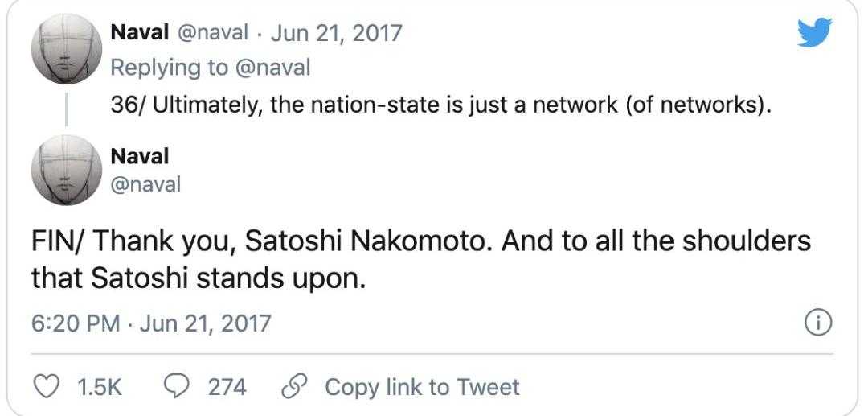868x416 pixels.
Task: Click the 1.5K likes count
Action: coord(98,387)
